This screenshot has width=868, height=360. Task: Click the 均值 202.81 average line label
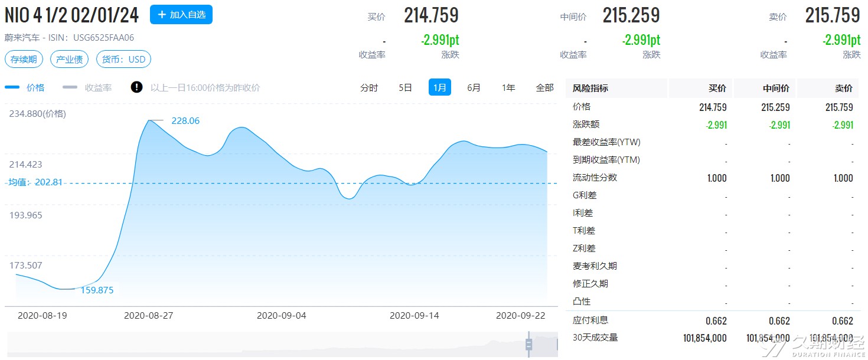(35, 182)
